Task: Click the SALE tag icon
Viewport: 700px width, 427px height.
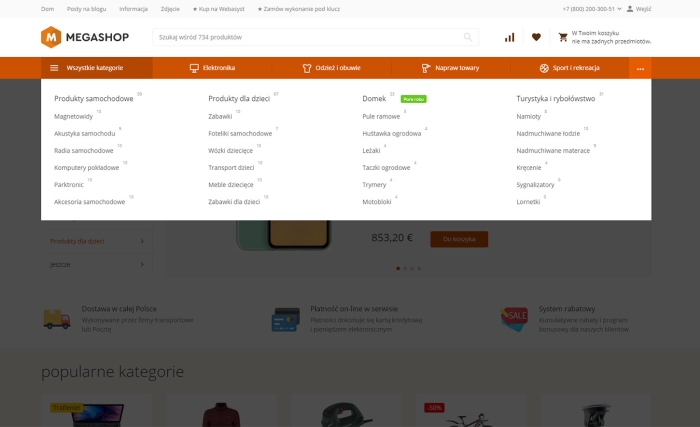Action: coord(514,319)
